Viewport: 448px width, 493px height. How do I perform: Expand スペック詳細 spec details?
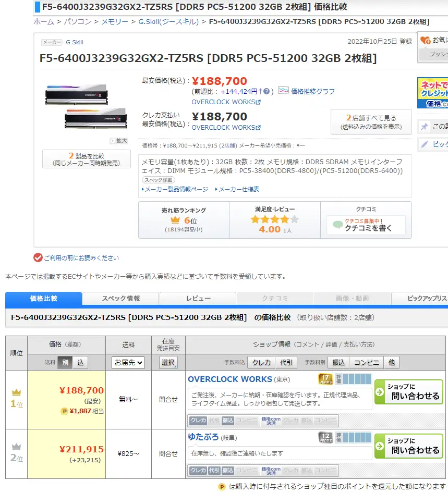pyautogui.click(x=159, y=180)
